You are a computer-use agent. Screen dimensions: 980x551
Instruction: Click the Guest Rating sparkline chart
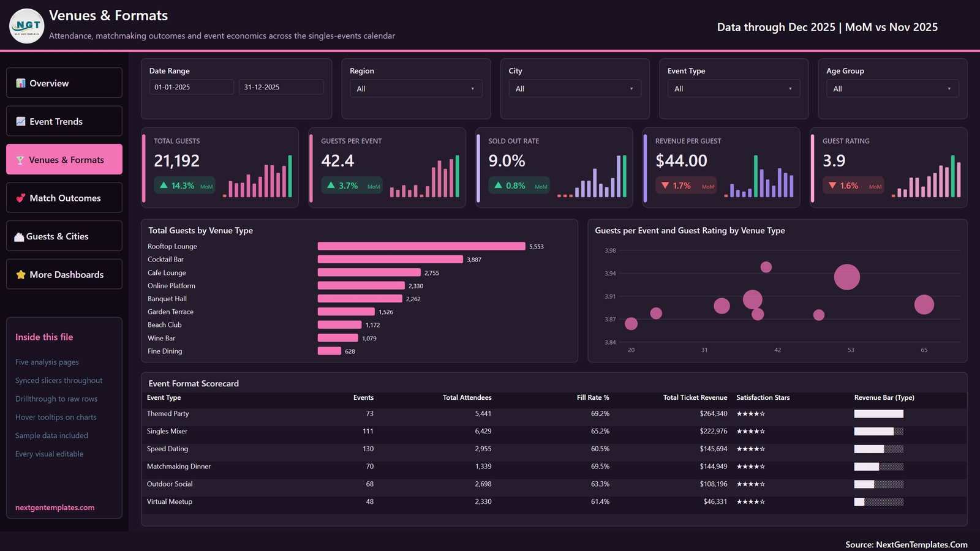(926, 176)
